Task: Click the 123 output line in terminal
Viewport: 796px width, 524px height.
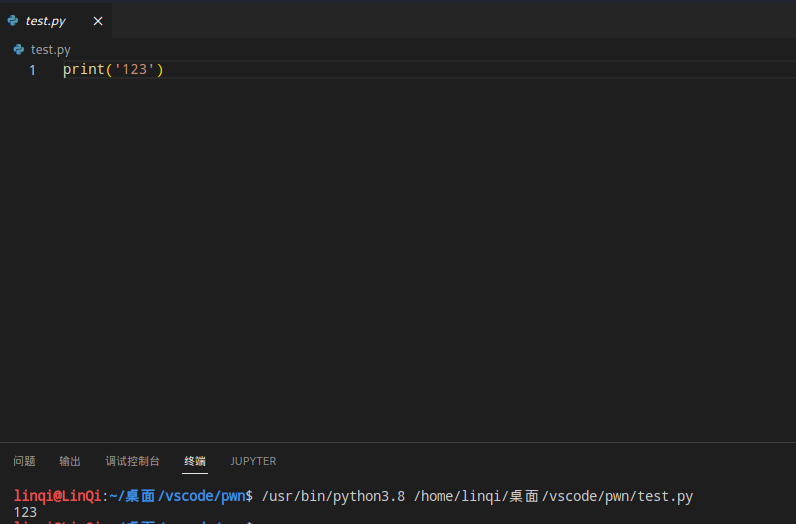Action: point(25,512)
